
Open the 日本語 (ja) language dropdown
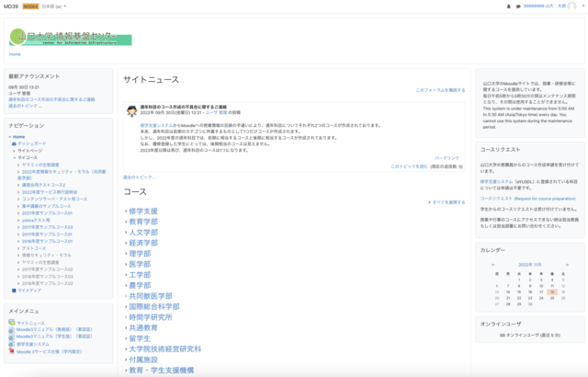click(54, 6)
